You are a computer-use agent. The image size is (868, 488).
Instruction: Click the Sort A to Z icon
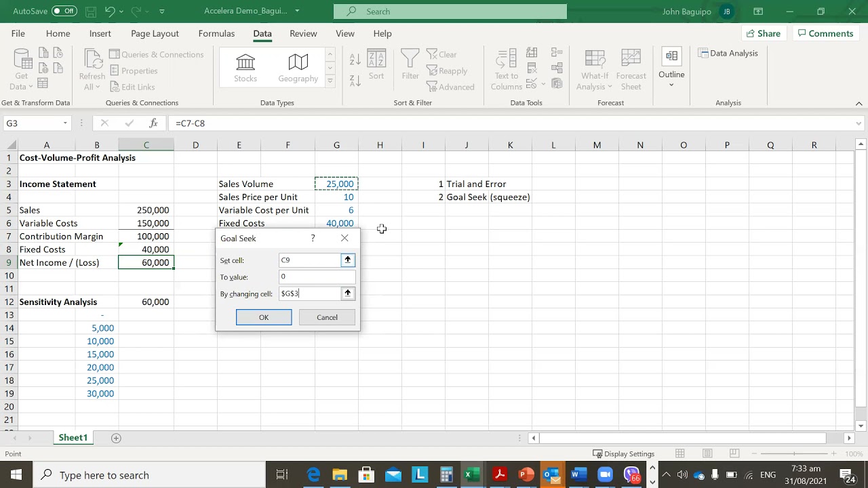(x=355, y=59)
